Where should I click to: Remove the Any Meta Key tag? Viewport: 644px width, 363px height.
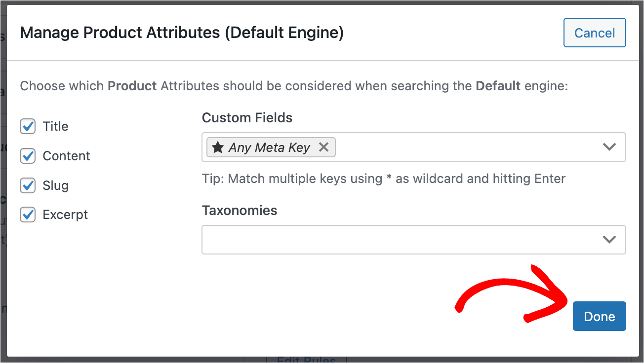[x=323, y=147]
